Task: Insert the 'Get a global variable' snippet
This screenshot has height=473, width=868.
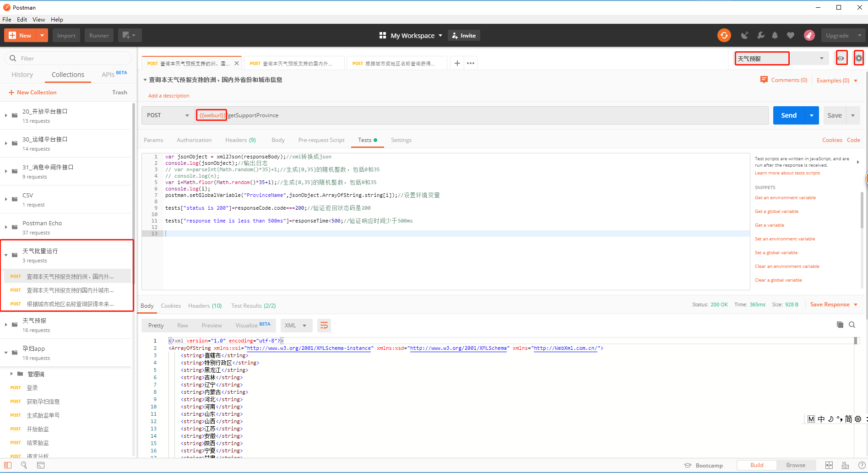Action: pyautogui.click(x=776, y=212)
